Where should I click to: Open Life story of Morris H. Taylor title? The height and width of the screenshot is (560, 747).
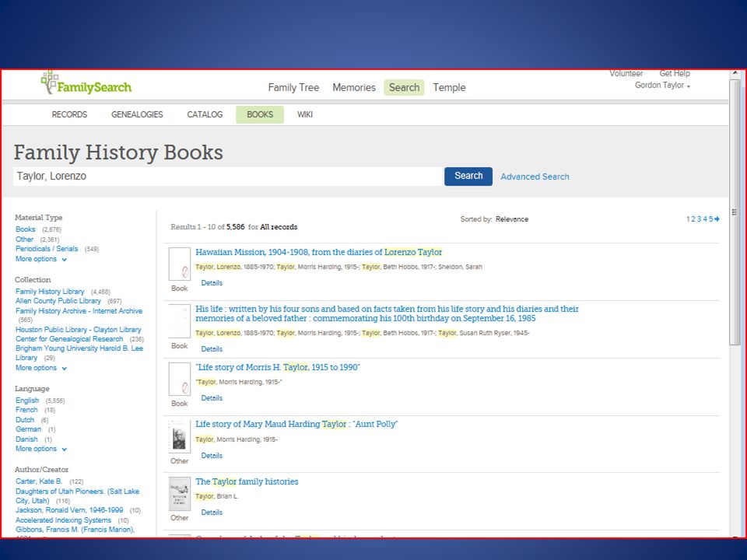coord(278,368)
